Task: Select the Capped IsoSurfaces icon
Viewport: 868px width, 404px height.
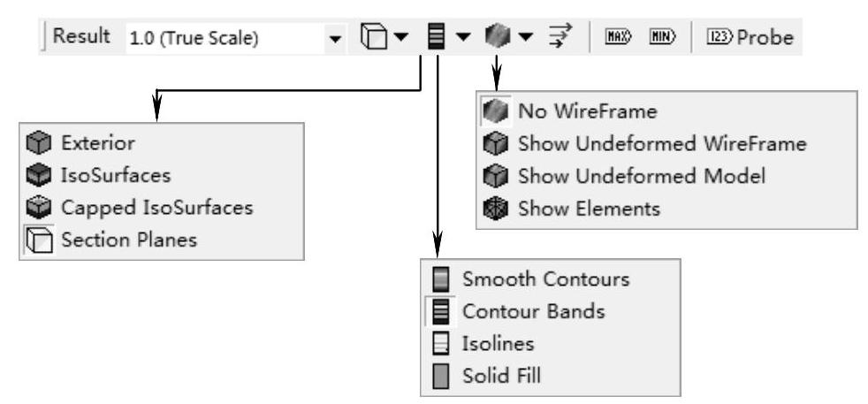Action: tap(37, 208)
